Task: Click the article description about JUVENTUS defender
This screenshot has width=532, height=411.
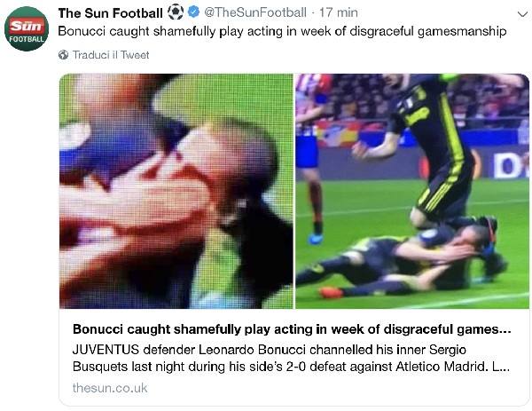Action: click(291, 358)
